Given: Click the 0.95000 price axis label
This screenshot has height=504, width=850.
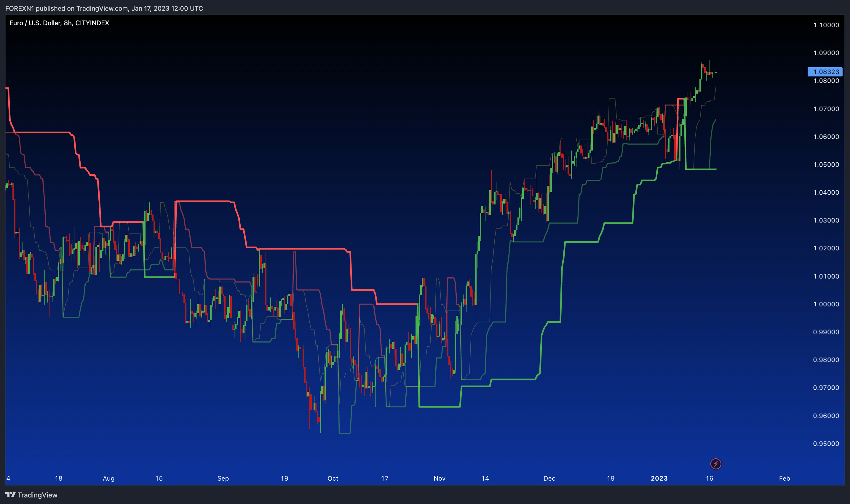Looking at the screenshot, I should point(826,444).
